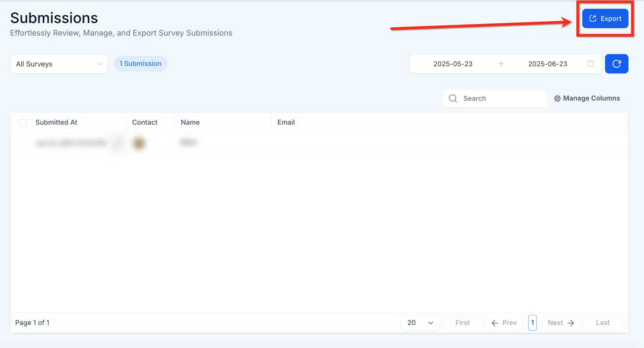Set start date 2025-05-23 field

pos(453,64)
